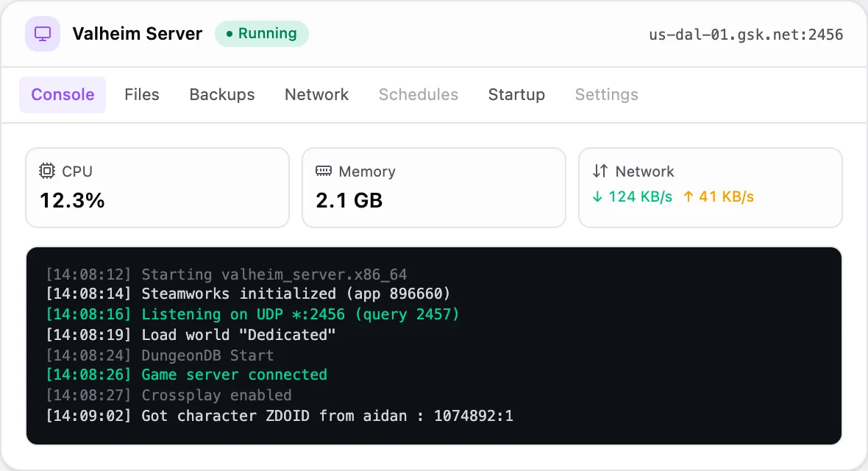868x471 pixels.
Task: Click the purple server monitor icon
Action: tap(43, 34)
